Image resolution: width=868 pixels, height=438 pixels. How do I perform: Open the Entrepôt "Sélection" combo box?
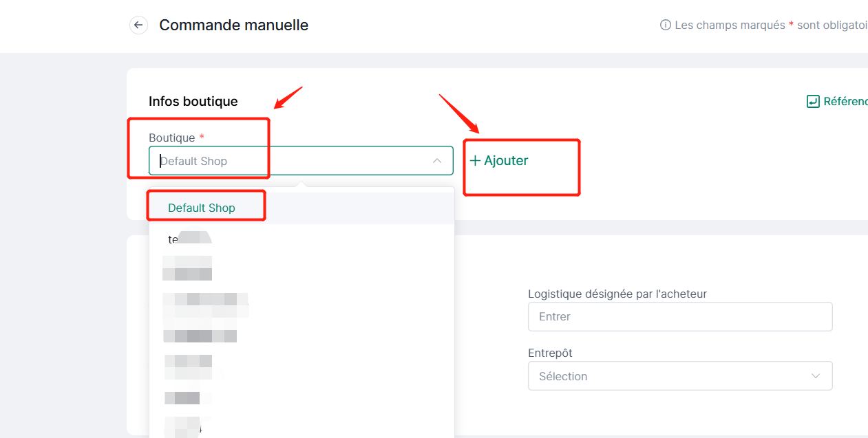tap(680, 376)
